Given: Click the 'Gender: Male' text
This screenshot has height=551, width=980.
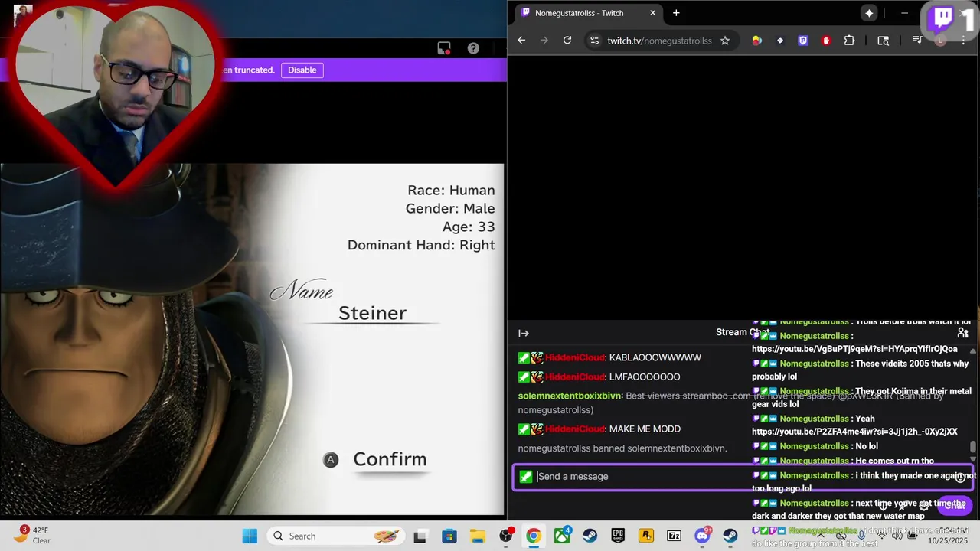Looking at the screenshot, I should (450, 209).
